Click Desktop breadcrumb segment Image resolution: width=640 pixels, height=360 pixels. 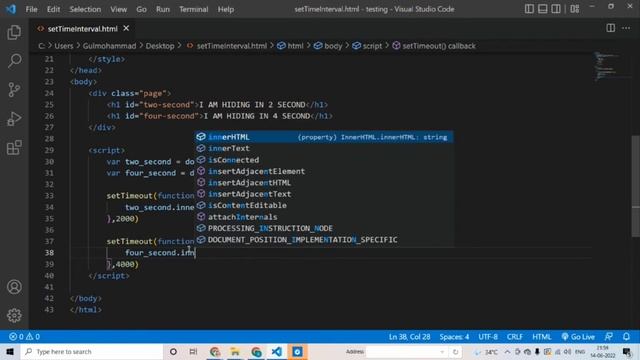click(160, 46)
